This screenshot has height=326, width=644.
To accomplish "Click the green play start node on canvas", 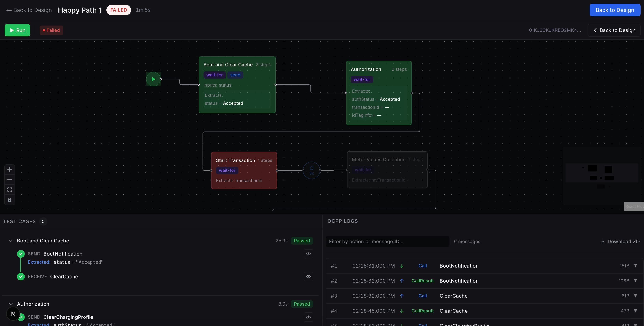I will (x=153, y=79).
